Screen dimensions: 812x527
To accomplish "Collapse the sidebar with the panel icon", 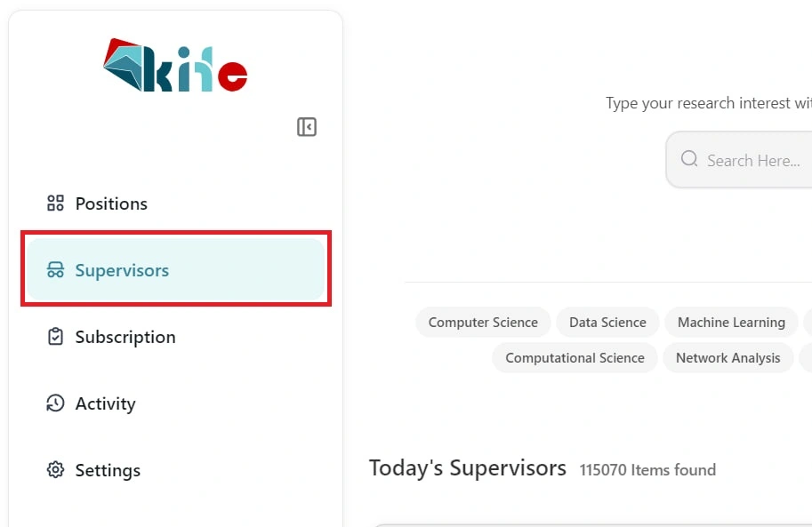I will tap(307, 127).
